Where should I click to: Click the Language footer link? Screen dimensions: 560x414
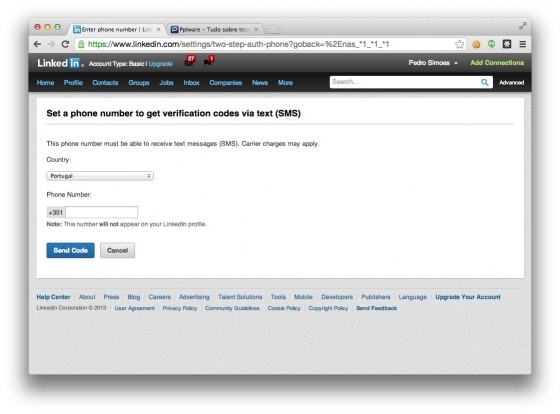413,297
